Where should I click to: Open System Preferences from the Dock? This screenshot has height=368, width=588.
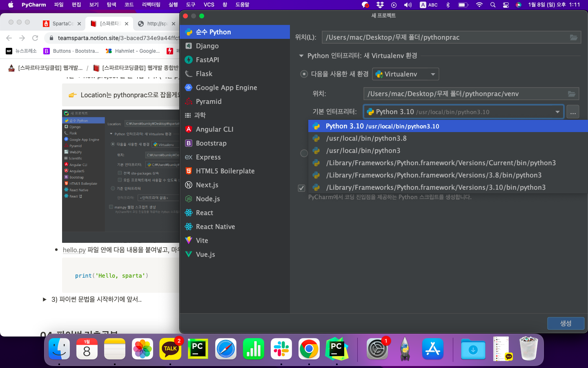(x=377, y=349)
